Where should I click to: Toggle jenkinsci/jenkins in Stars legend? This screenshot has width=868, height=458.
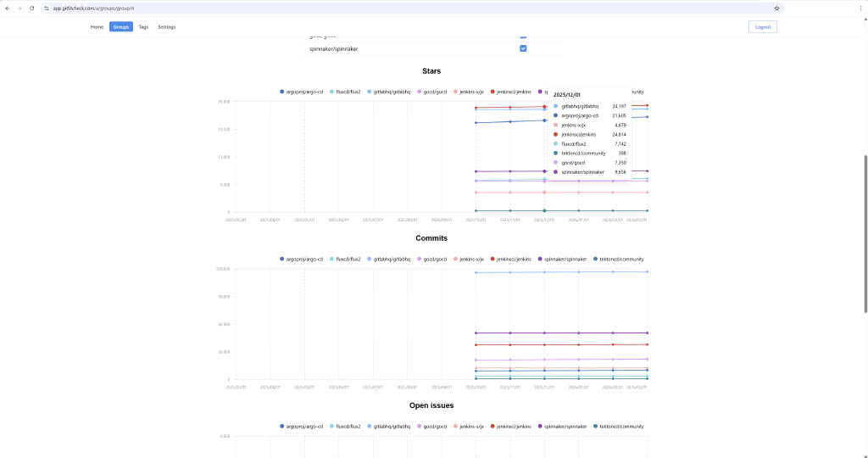pos(510,92)
